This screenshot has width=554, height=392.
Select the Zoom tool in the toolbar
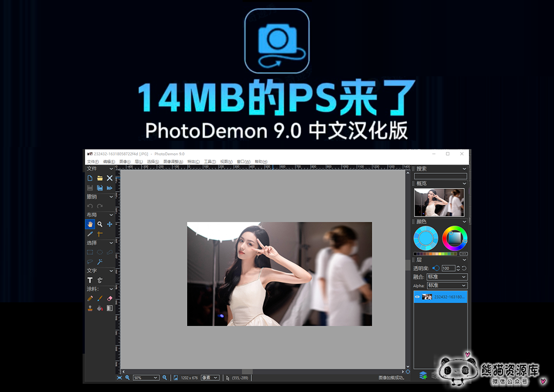(x=99, y=223)
